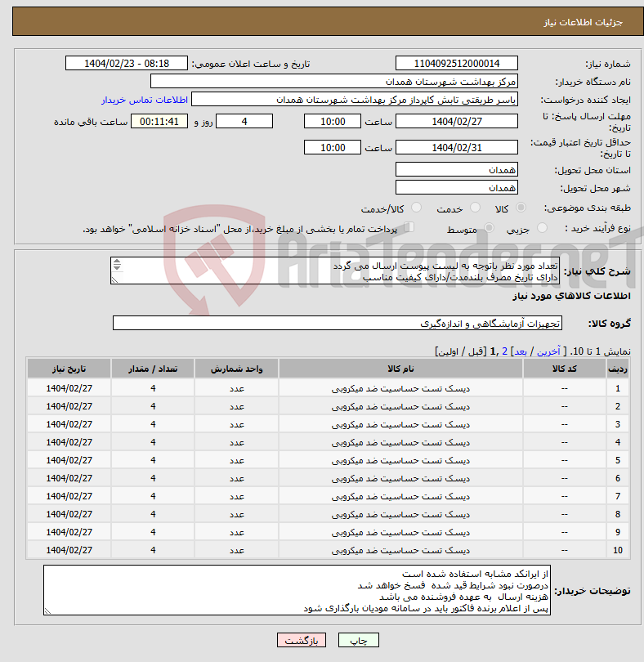
Task: Jump to آخرین last page link
Action: click(x=548, y=351)
